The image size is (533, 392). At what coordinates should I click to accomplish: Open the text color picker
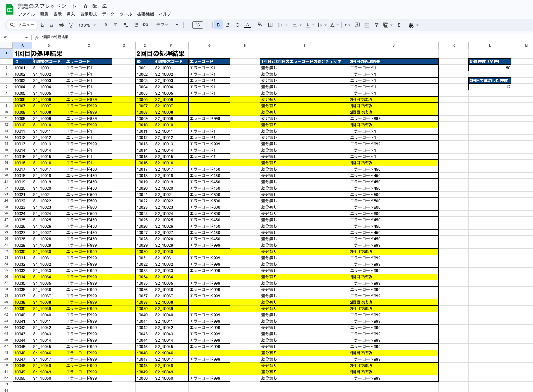click(247, 25)
